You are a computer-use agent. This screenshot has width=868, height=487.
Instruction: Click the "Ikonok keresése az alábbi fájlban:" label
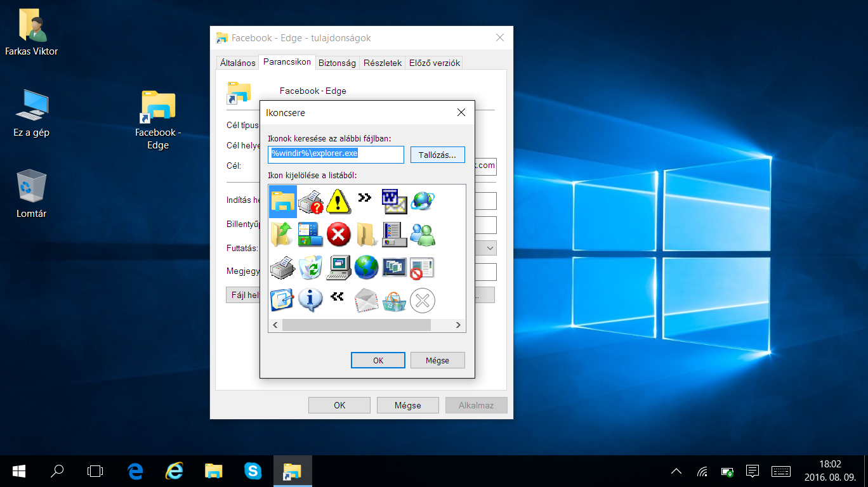[329, 138]
